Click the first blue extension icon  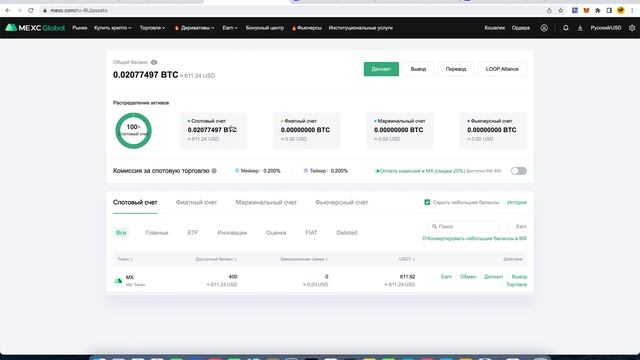pos(575,11)
